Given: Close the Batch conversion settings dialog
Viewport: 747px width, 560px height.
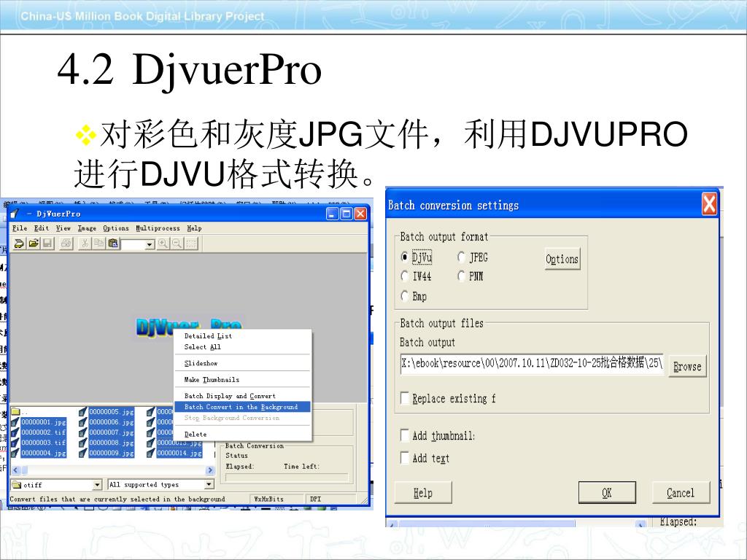Looking at the screenshot, I should coord(709,205).
